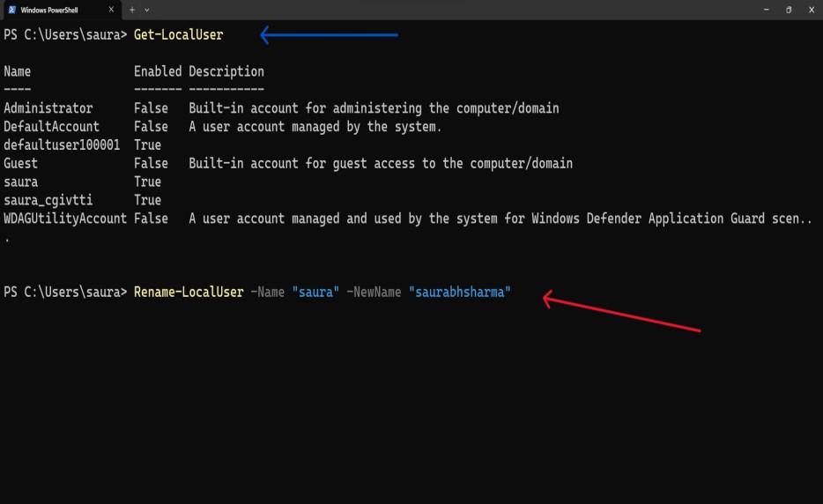Viewport: 823px width, 504px height.
Task: Click the Guest user name
Action: [x=20, y=163]
